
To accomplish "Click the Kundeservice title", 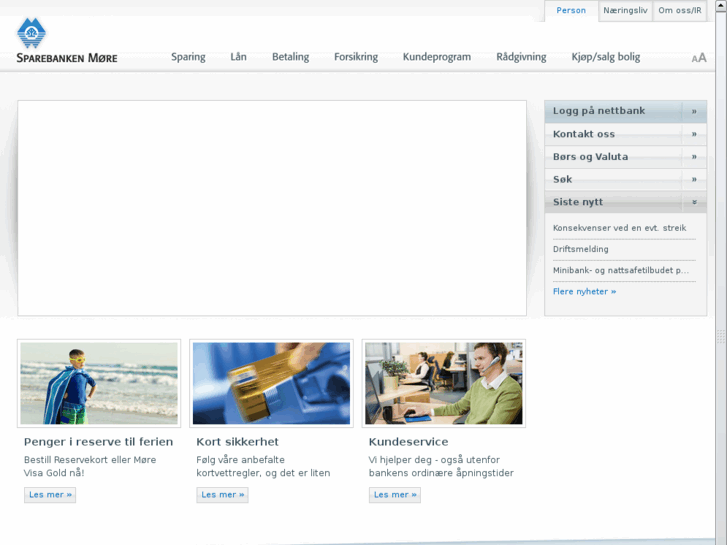I will pyautogui.click(x=408, y=442).
